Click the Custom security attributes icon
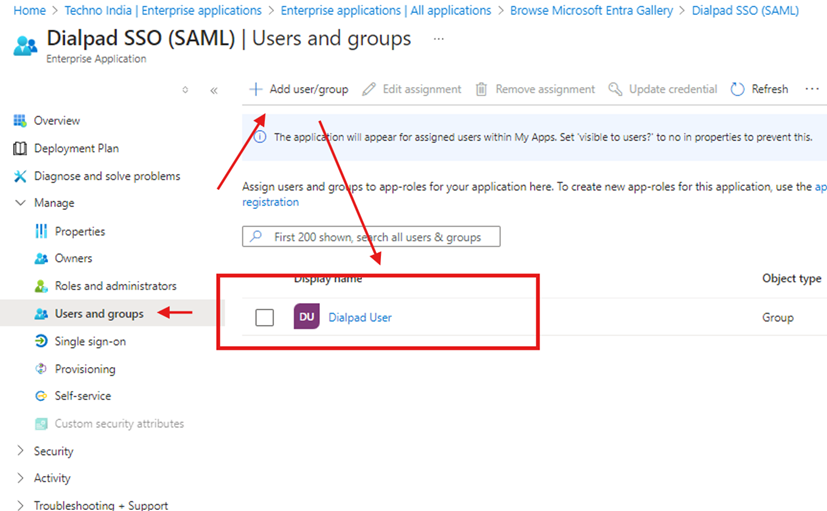Viewport: 827px width, 511px height. pos(41,423)
